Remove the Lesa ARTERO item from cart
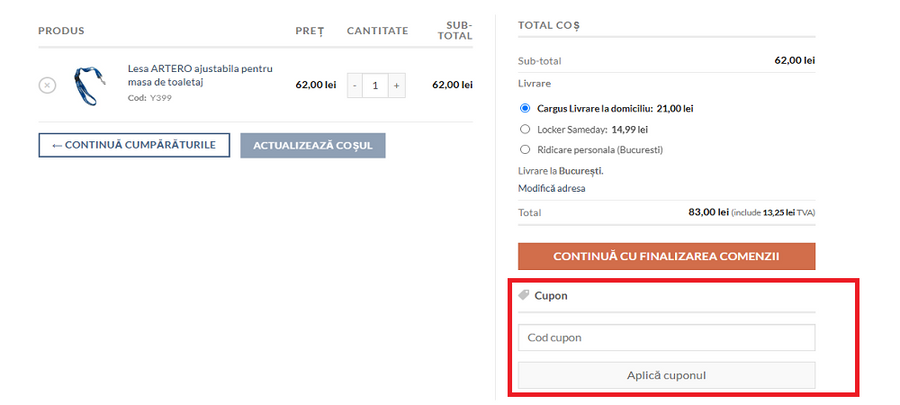 click(x=47, y=85)
